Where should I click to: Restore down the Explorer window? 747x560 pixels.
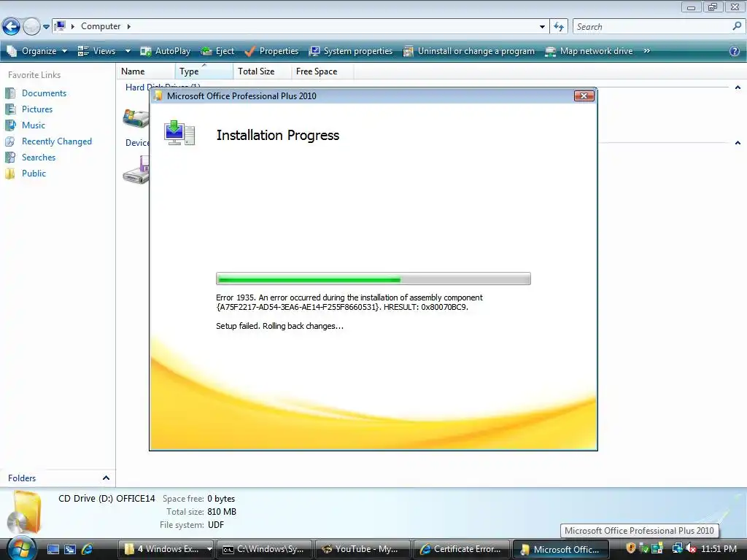[713, 7]
